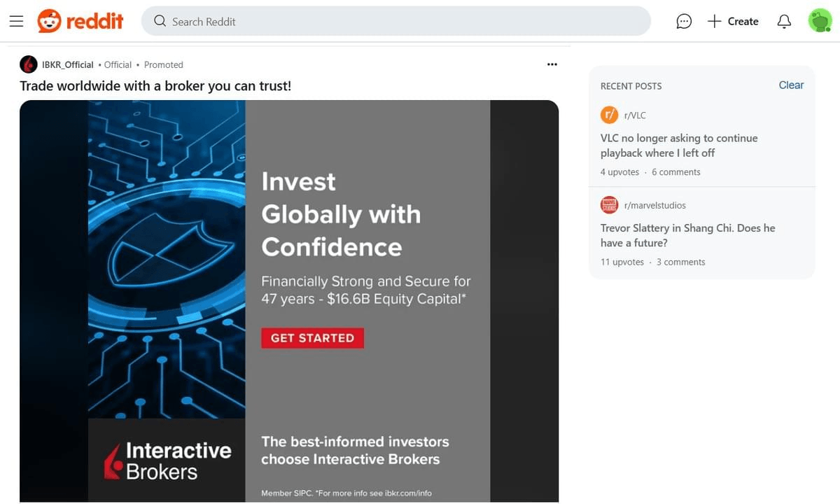Open the hamburger navigation menu
Screen dimensions: 840x504
[16, 22]
